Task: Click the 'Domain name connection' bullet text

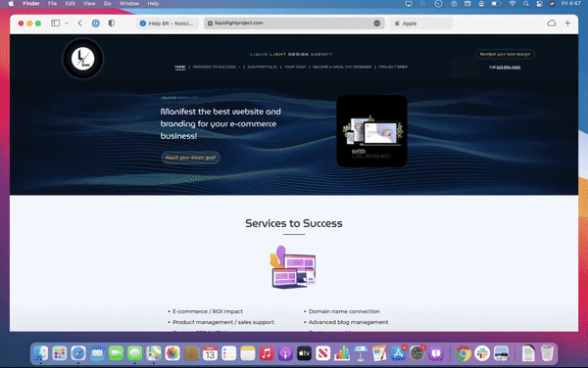Action: [344, 311]
